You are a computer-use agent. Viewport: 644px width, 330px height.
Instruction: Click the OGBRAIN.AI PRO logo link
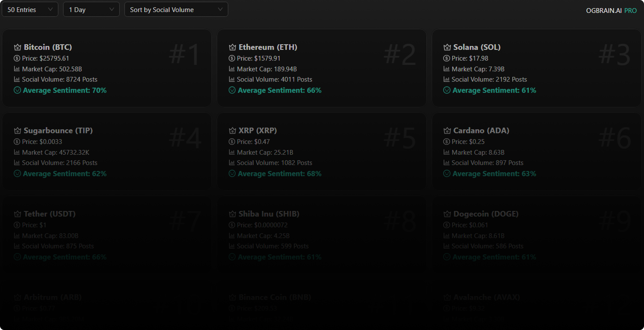tap(611, 11)
